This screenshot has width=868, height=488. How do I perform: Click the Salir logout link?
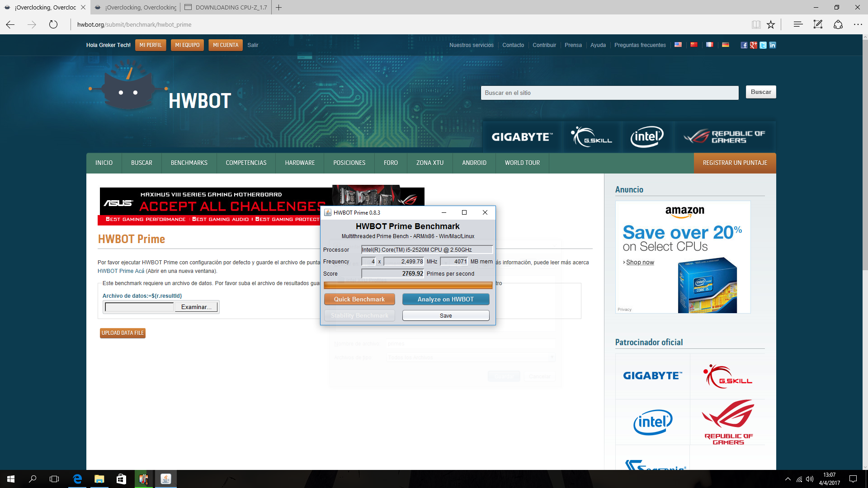click(253, 45)
